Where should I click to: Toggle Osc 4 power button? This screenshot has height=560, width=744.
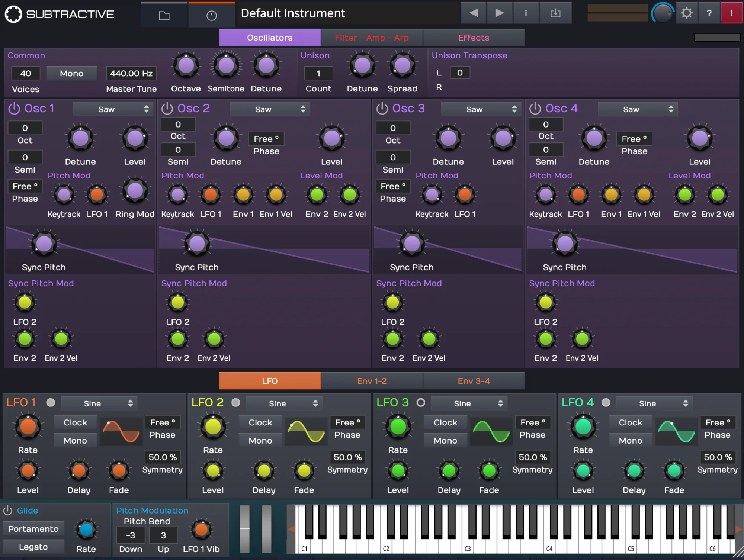[x=535, y=109]
